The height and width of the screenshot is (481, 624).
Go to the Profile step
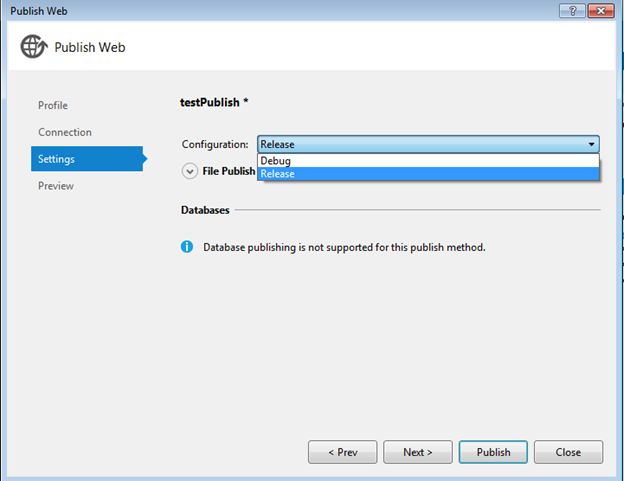53,105
